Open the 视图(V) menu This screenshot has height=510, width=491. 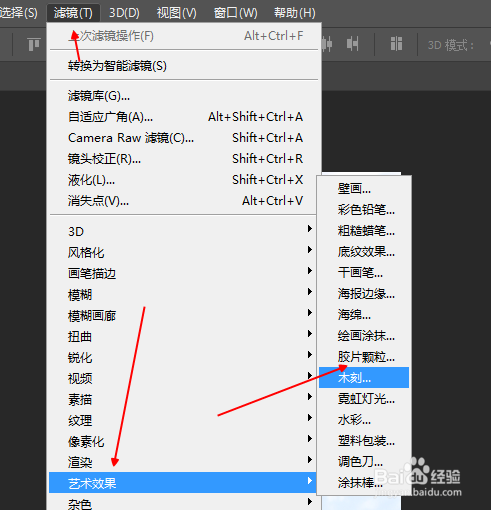tap(176, 13)
